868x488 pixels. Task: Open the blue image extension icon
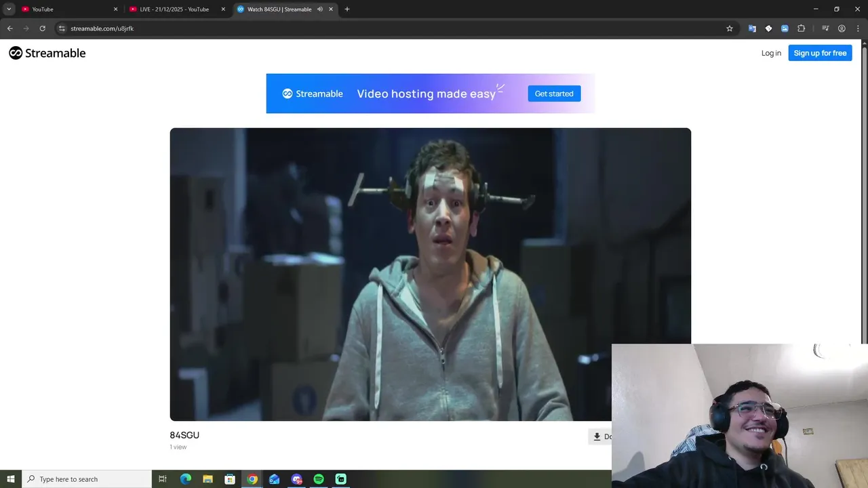click(785, 28)
